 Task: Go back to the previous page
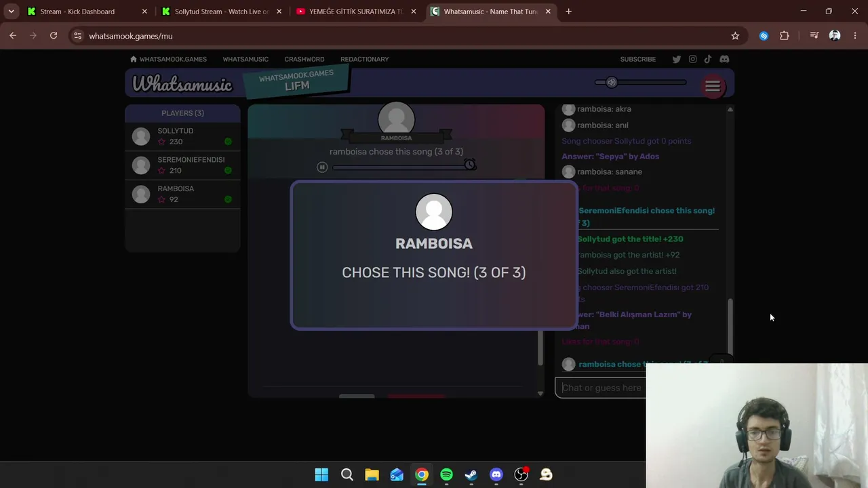pos(13,36)
